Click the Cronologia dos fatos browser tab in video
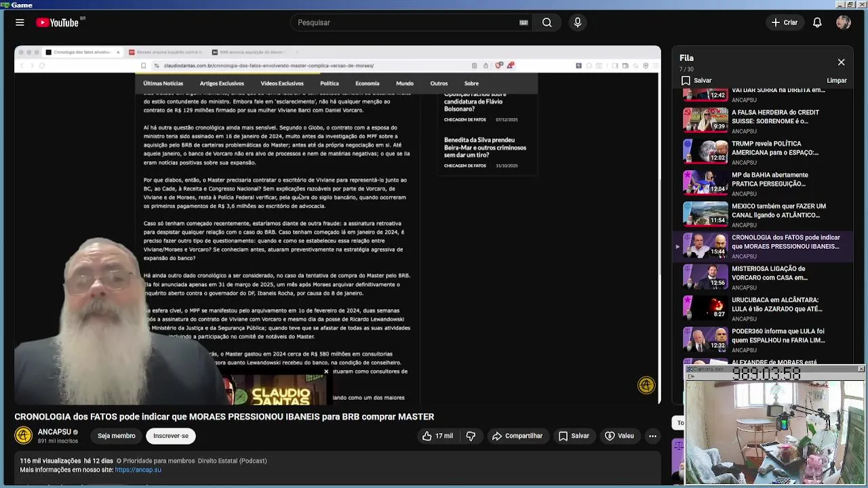This screenshot has height=488, width=868. [x=83, y=52]
